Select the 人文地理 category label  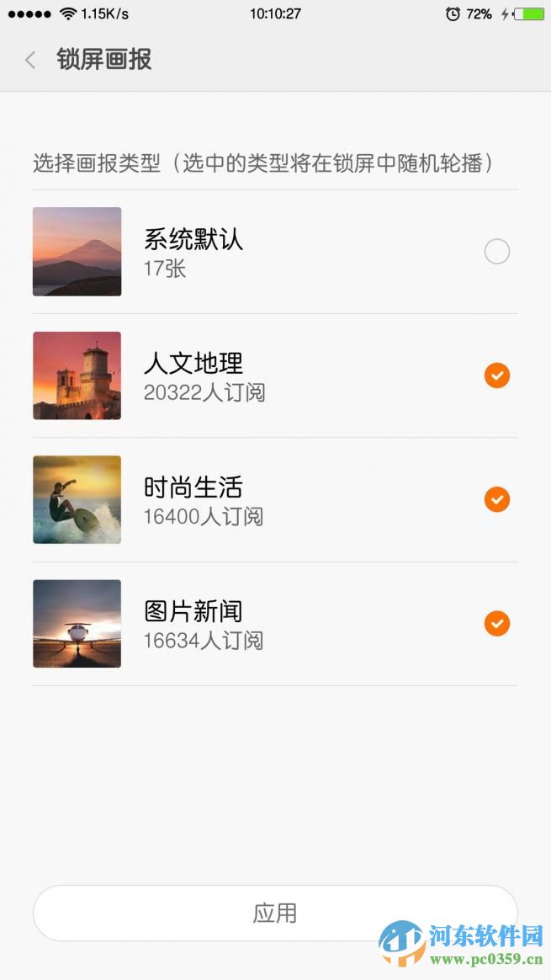(194, 364)
